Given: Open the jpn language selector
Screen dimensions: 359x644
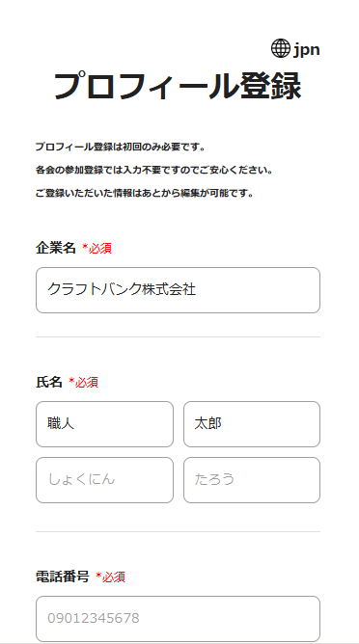Looking at the screenshot, I should click(295, 49).
